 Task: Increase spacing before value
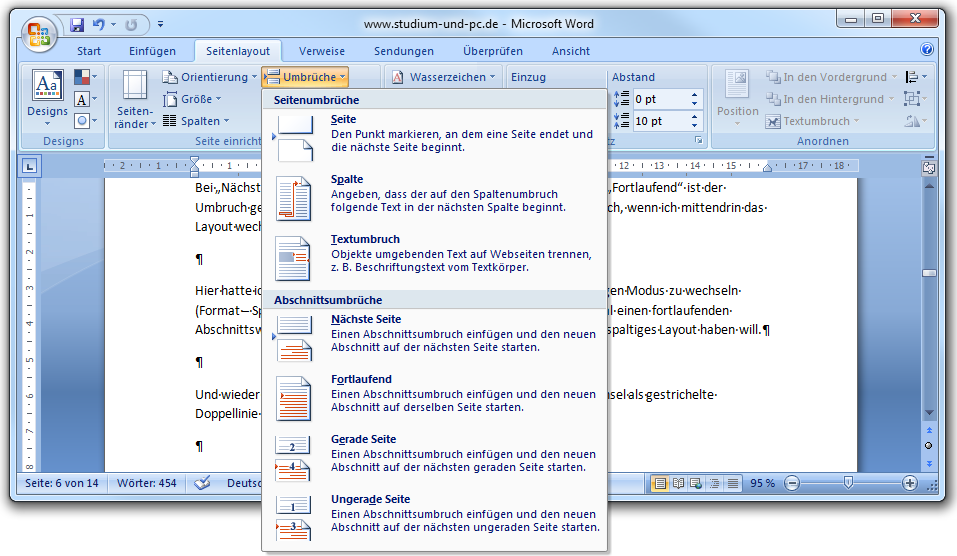click(695, 95)
